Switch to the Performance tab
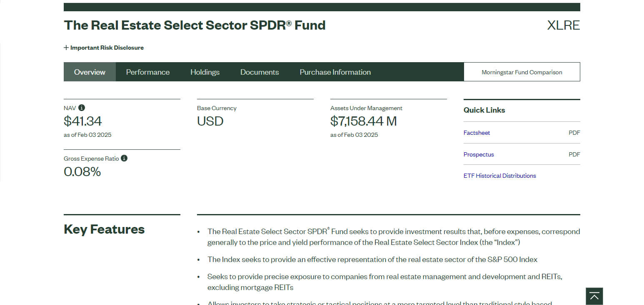The height and width of the screenshot is (305, 644). pos(148,72)
